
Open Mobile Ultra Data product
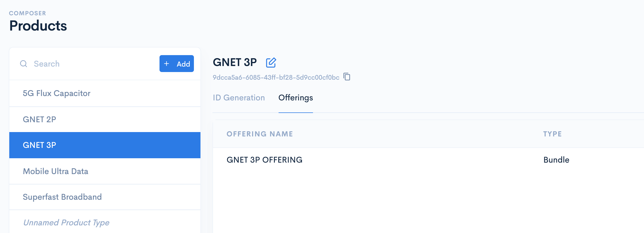[105, 171]
